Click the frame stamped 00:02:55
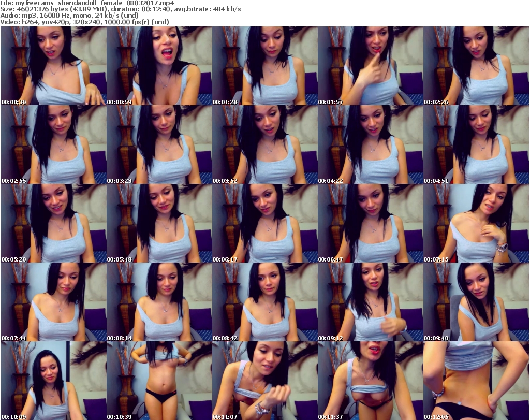 54,144
